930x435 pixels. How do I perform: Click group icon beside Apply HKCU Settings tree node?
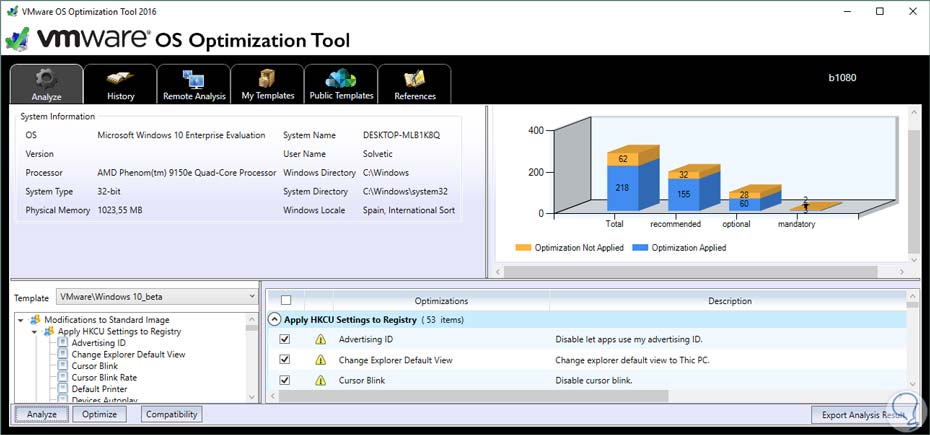(x=49, y=332)
